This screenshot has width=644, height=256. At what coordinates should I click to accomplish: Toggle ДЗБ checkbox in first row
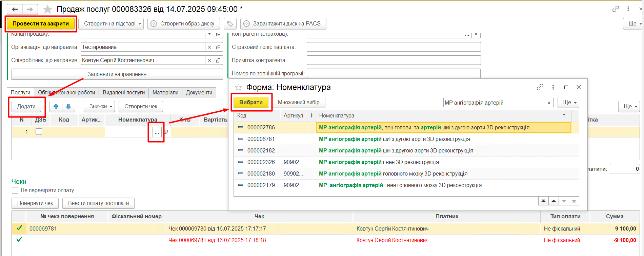pos(39,132)
